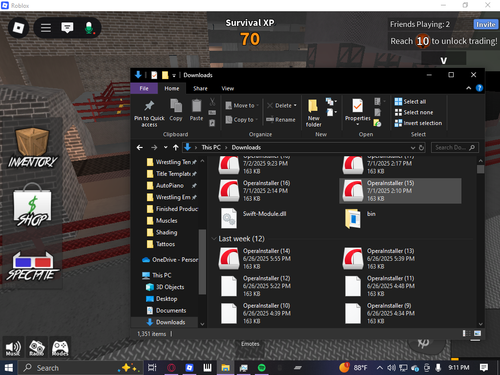Open Spotify from the taskbar
Image resolution: width=500 pixels, height=375 pixels.
point(262,368)
